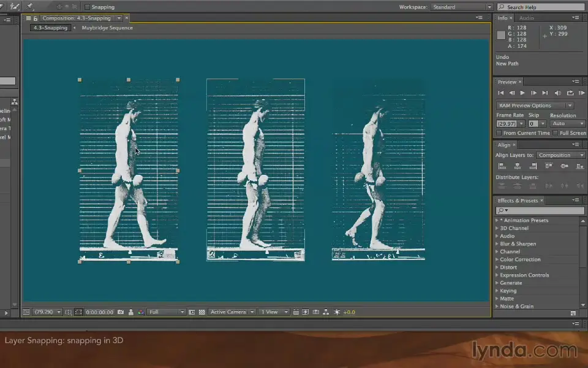Step to Previous Frame in Preview panel

[x=512, y=93]
